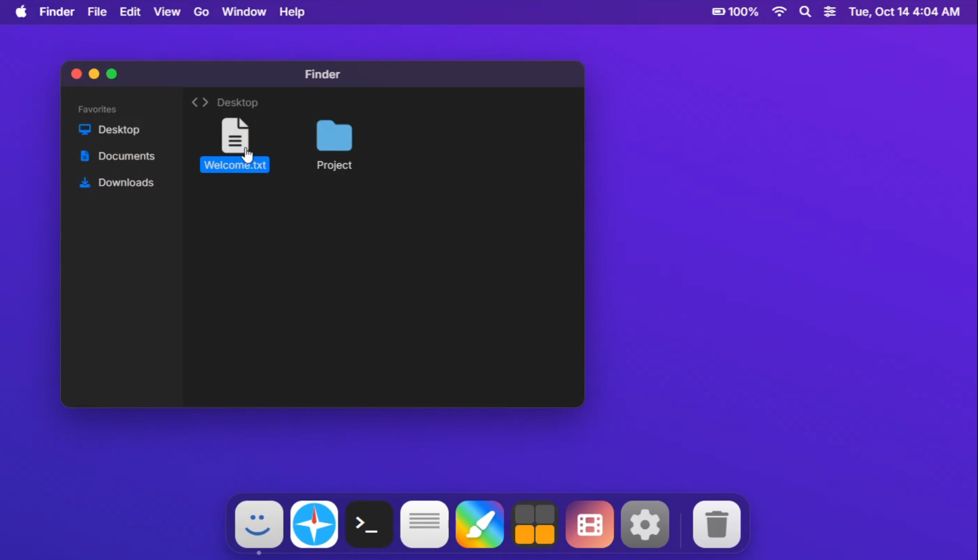Open the Terminal app from the dock
978x560 pixels.
[368, 524]
